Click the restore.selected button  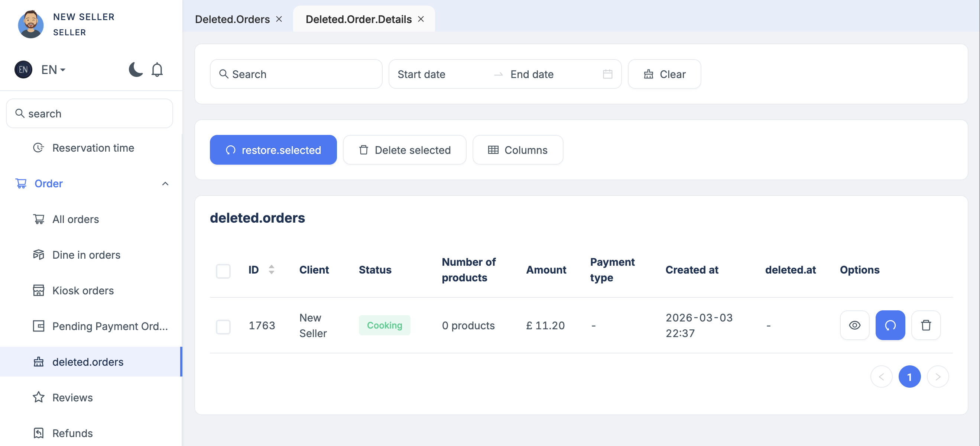pos(273,150)
